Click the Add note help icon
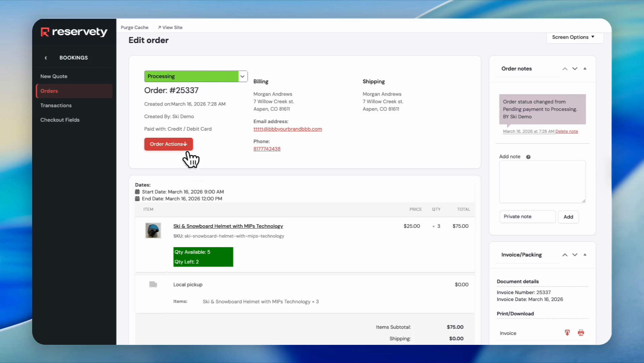This screenshot has height=363, width=644. pos(528,157)
